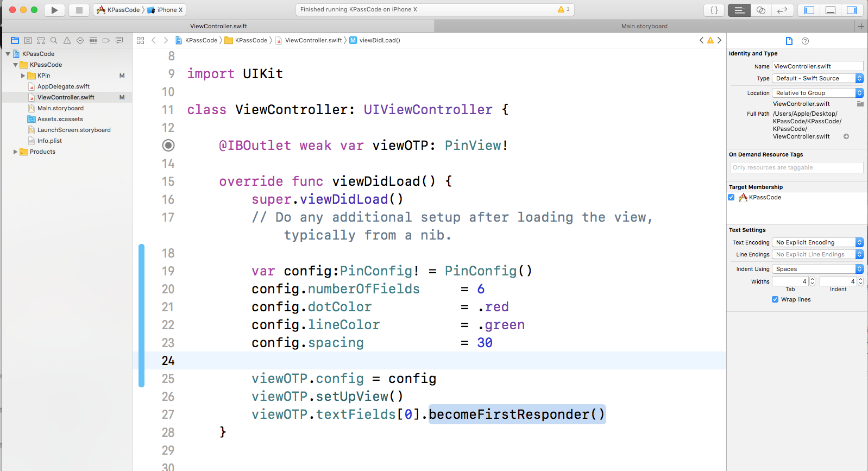The image size is (868, 471).
Task: Expand the Products folder
Action: (15, 152)
